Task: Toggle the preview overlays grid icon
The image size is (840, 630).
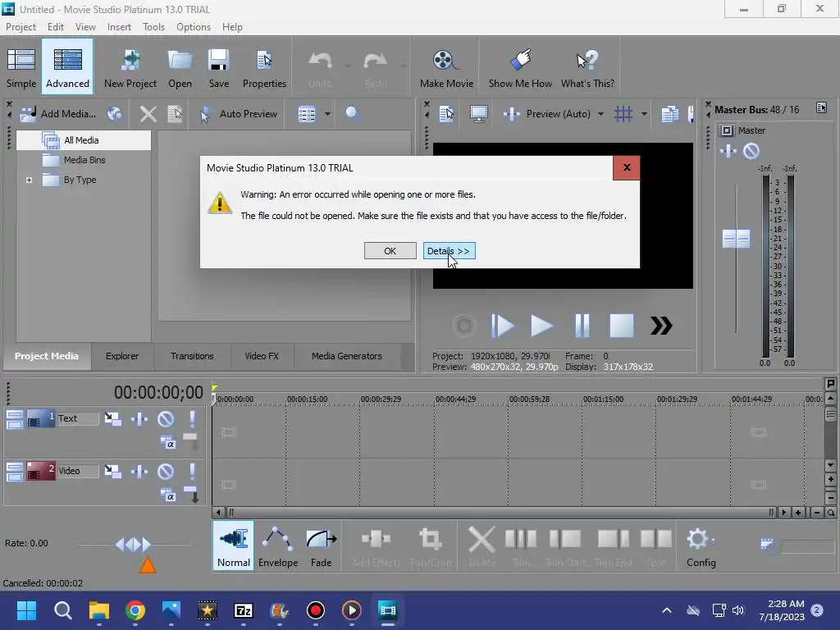Action: pyautogui.click(x=623, y=113)
